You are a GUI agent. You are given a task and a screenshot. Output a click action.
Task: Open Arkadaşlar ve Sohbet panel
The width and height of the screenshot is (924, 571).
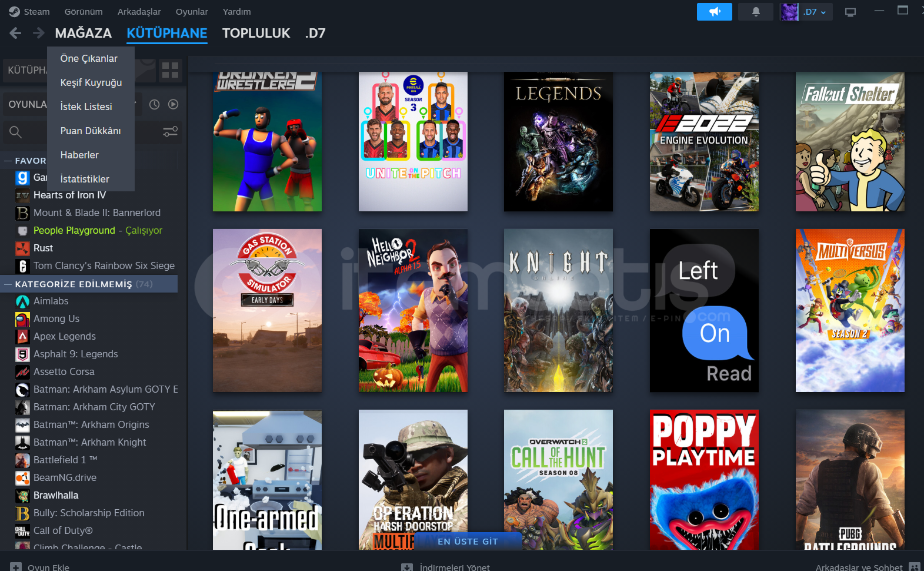(868, 567)
